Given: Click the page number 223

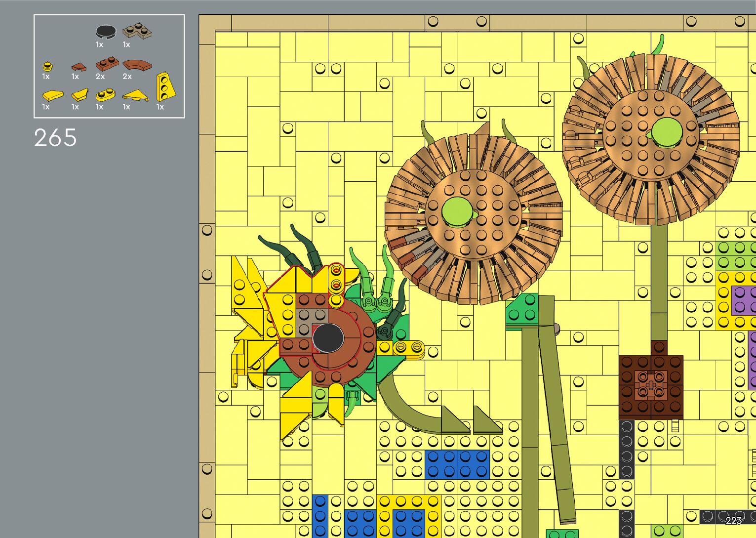Looking at the screenshot, I should point(733,520).
